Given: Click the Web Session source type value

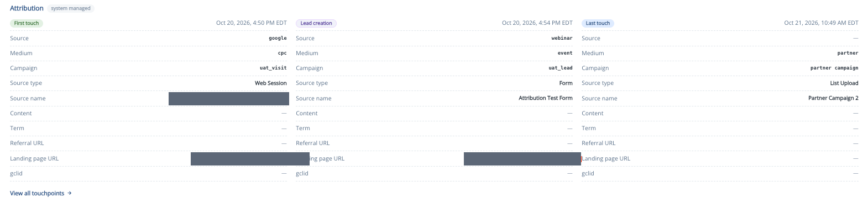Looking at the screenshot, I should coord(271,83).
